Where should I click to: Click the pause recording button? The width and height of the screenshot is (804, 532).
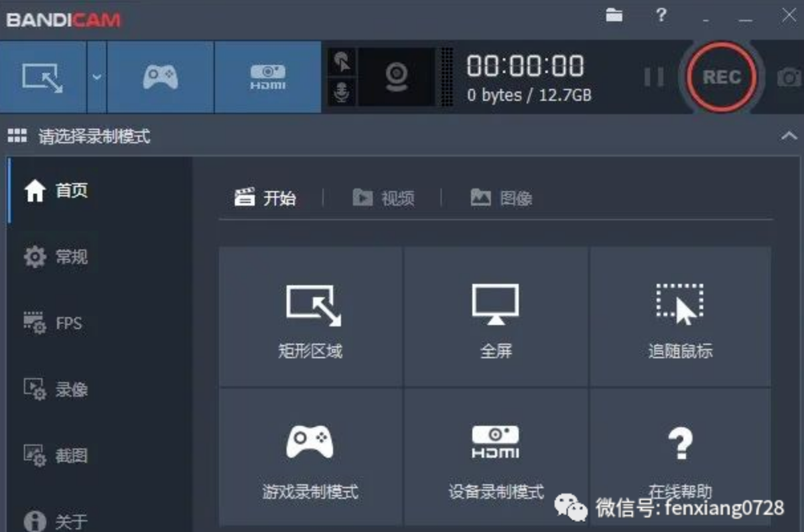point(654,78)
